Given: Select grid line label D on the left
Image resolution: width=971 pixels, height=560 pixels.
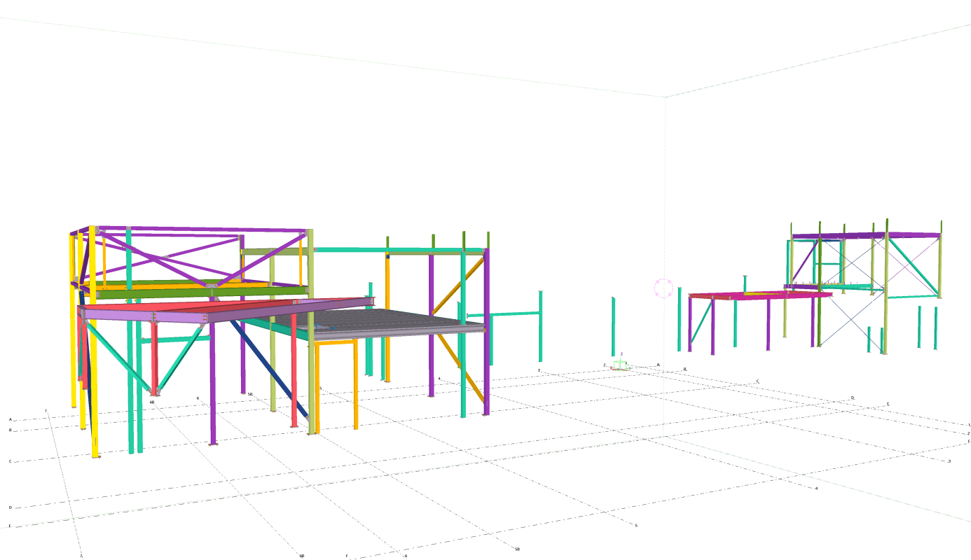Looking at the screenshot, I should 10,507.
